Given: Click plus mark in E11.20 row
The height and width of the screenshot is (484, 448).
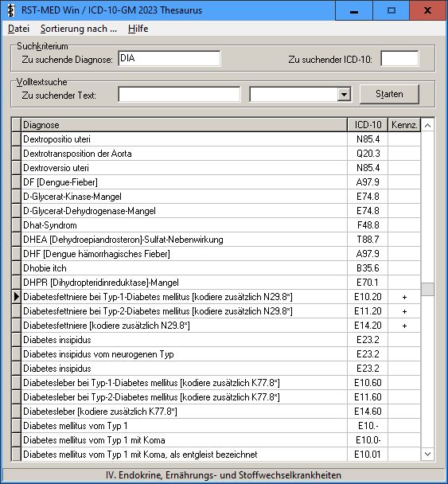Looking at the screenshot, I should point(404,311).
